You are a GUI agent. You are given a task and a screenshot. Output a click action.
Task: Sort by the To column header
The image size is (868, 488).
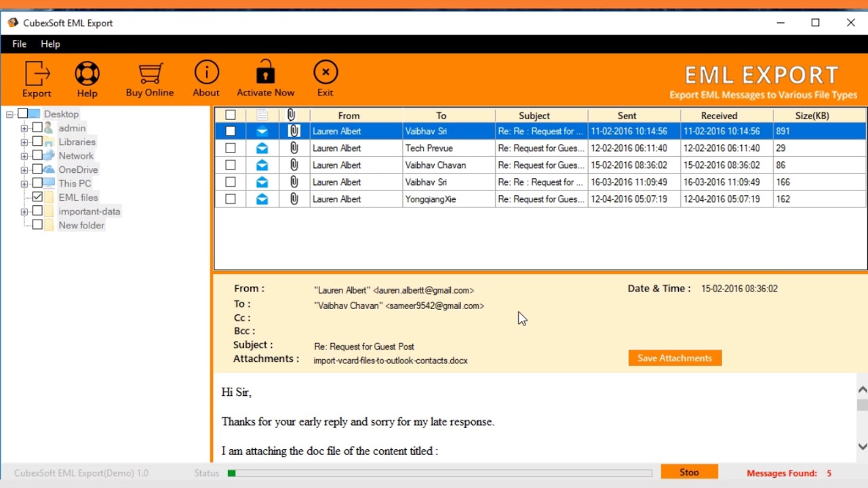tap(449, 115)
